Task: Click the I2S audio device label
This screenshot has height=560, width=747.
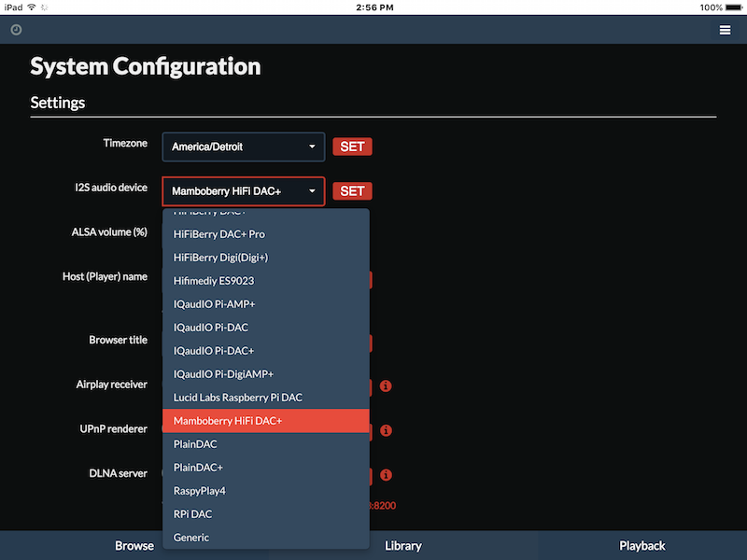Action: click(x=111, y=188)
